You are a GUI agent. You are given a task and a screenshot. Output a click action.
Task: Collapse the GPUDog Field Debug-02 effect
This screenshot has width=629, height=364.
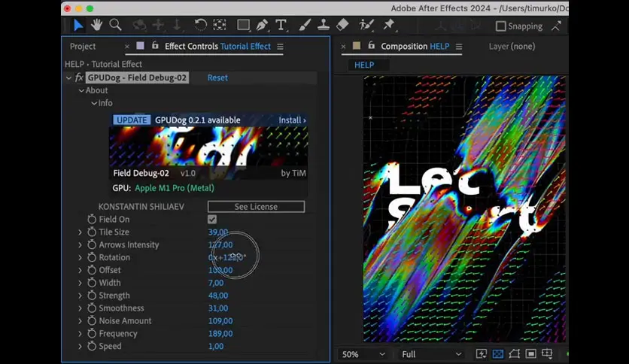[x=68, y=77]
